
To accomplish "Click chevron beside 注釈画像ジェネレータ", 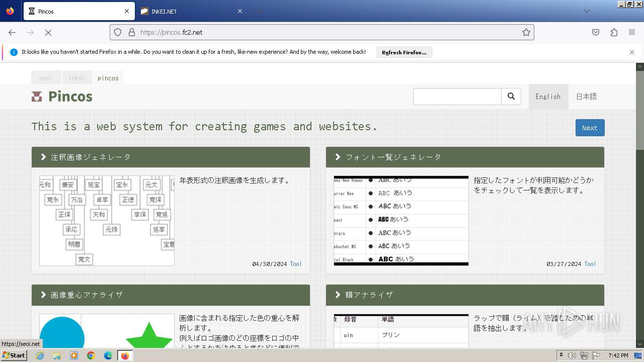I will click(x=43, y=157).
